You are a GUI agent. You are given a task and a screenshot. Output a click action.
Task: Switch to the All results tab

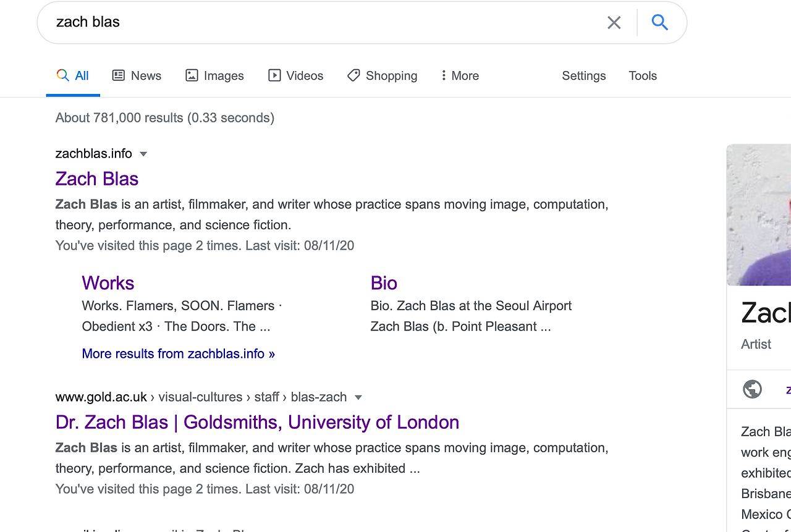coord(74,76)
